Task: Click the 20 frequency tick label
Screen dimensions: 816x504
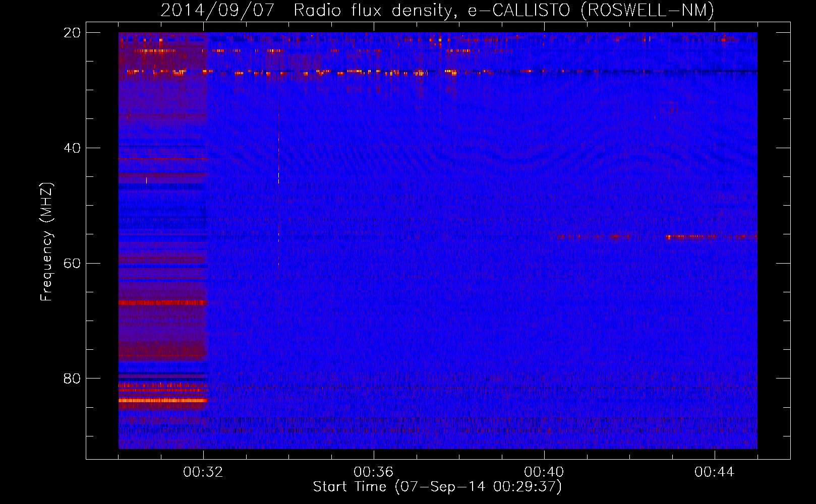Action: click(72, 33)
